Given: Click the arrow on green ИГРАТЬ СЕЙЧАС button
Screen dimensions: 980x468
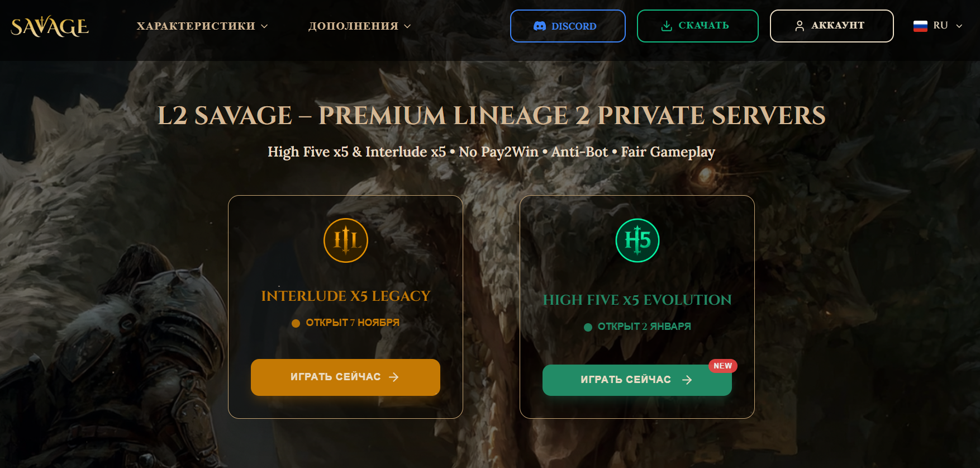Looking at the screenshot, I should point(687,380).
